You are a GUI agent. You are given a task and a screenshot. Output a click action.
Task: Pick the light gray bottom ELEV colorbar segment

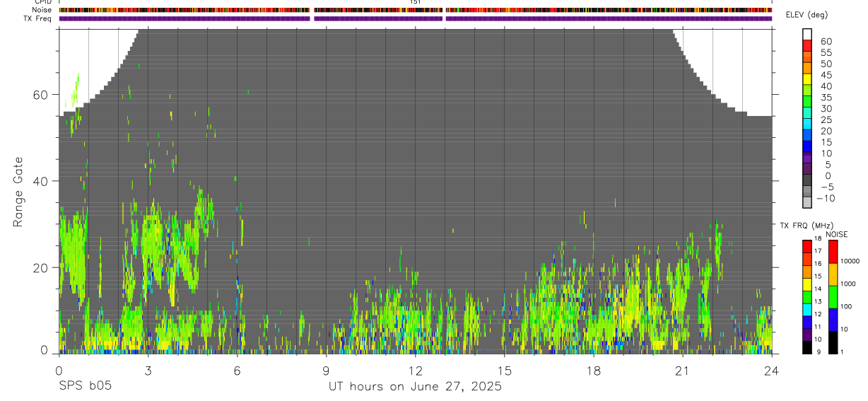pyautogui.click(x=807, y=202)
